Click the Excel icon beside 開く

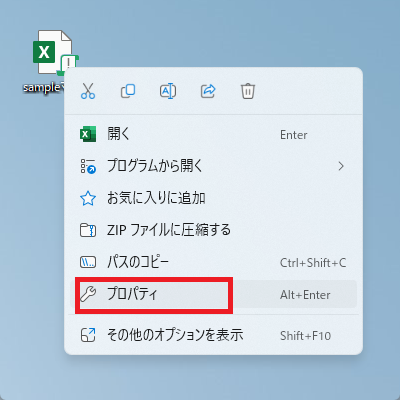[88, 134]
